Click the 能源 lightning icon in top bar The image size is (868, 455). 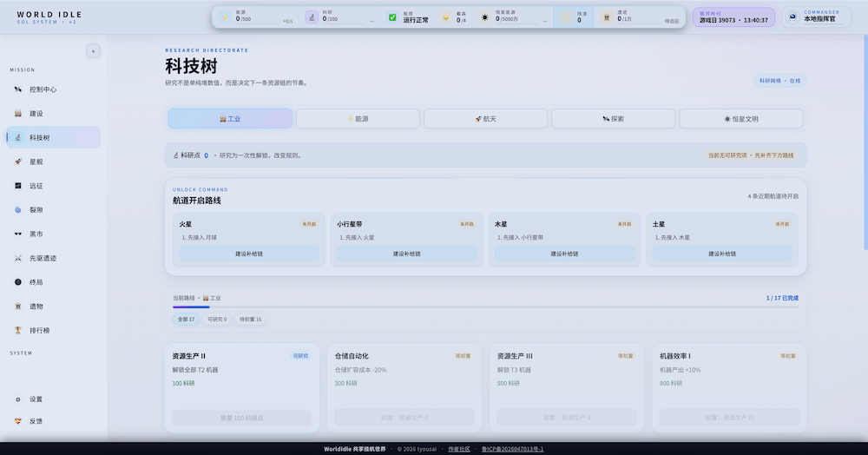tap(225, 17)
